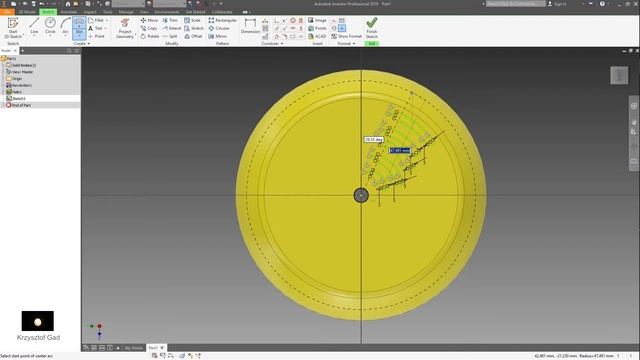Viewport: 640px width, 360px height.
Task: Open the Help question mark icon
Action: pos(602,4)
